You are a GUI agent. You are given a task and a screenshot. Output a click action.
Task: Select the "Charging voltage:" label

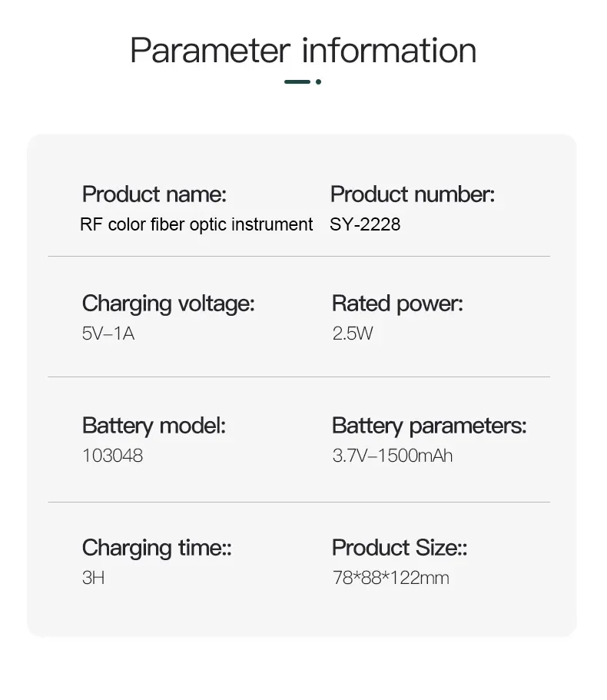click(x=168, y=304)
